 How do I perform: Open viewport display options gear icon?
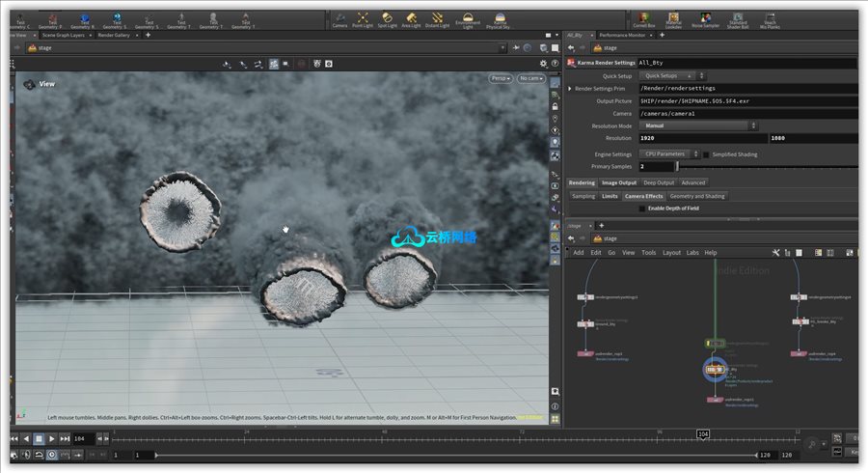coord(544,64)
